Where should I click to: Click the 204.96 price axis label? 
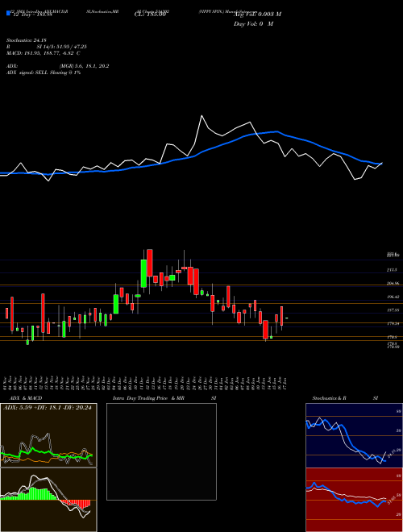tap(393, 283)
